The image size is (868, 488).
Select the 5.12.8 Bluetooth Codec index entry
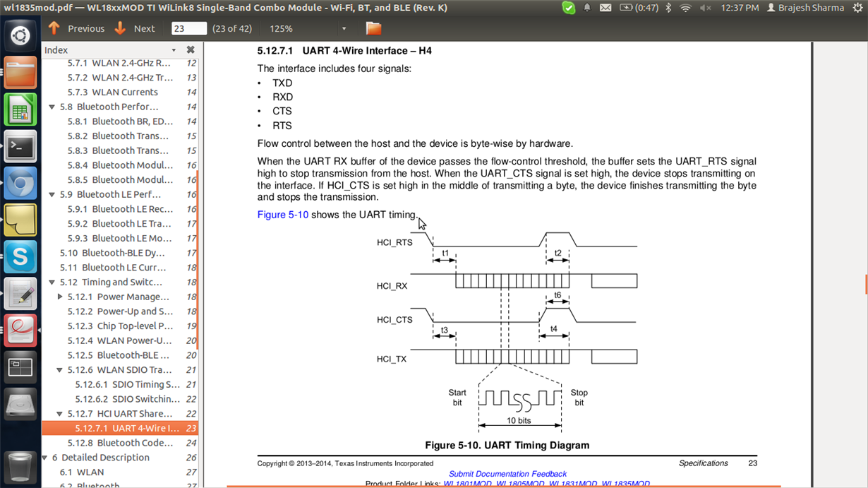(120, 443)
